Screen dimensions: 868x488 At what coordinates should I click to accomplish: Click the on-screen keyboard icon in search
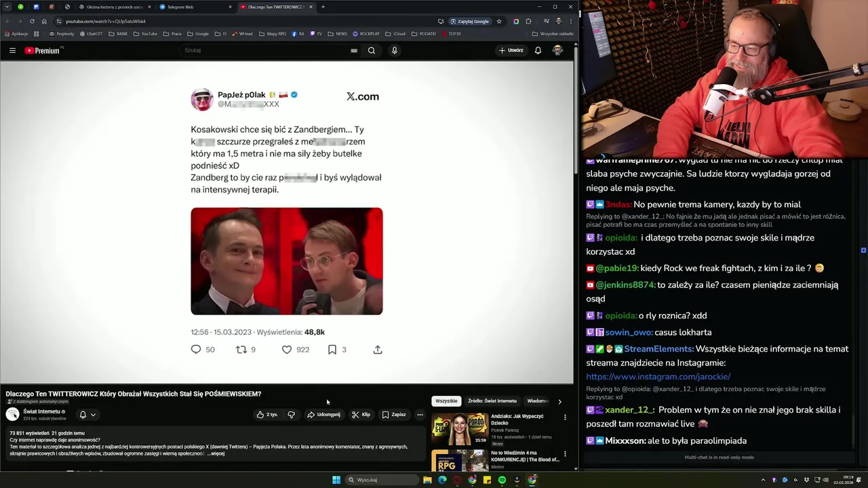point(354,50)
